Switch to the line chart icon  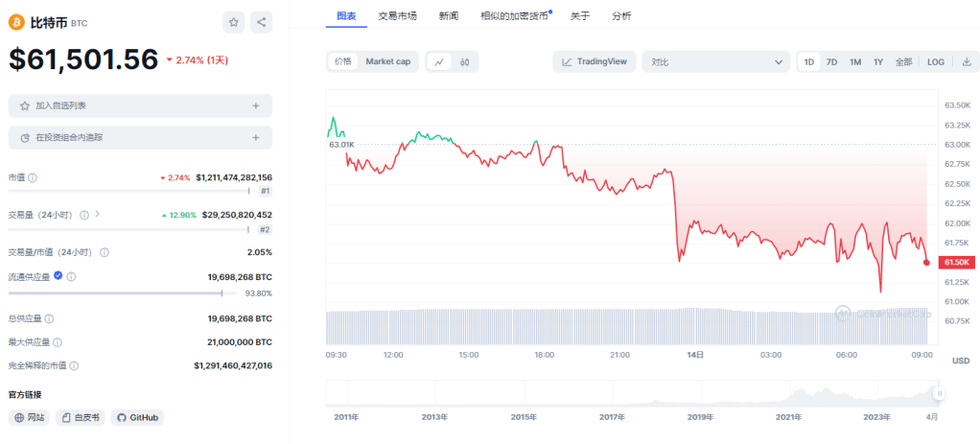(x=439, y=61)
